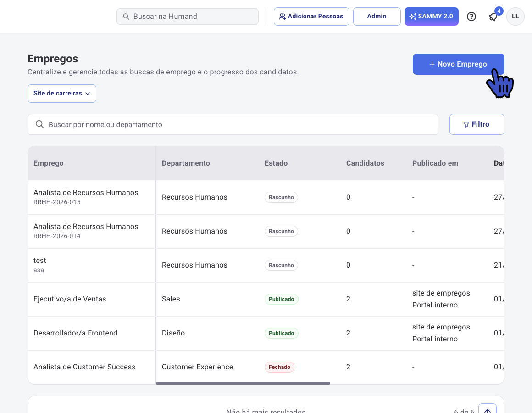Click the Candidatos column header
The height and width of the screenshot is (413, 532).
(x=365, y=163)
